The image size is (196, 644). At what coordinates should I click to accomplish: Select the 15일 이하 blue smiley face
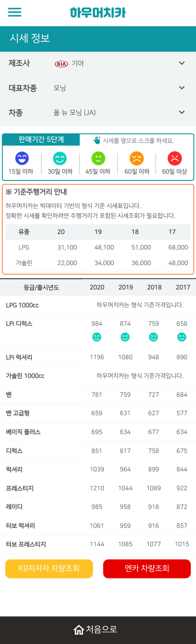(x=22, y=158)
